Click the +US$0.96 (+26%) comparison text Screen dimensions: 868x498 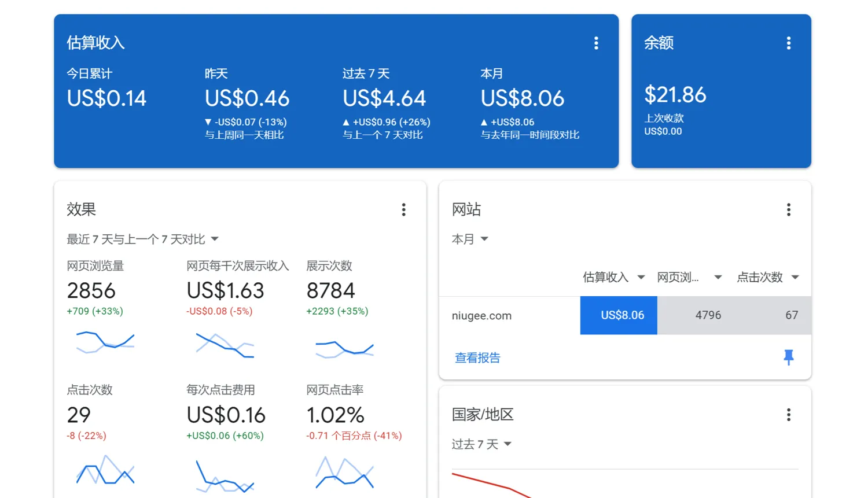point(387,122)
